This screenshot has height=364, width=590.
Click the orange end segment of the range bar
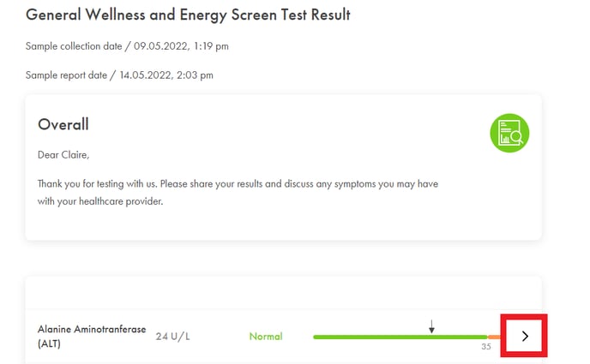pos(494,337)
